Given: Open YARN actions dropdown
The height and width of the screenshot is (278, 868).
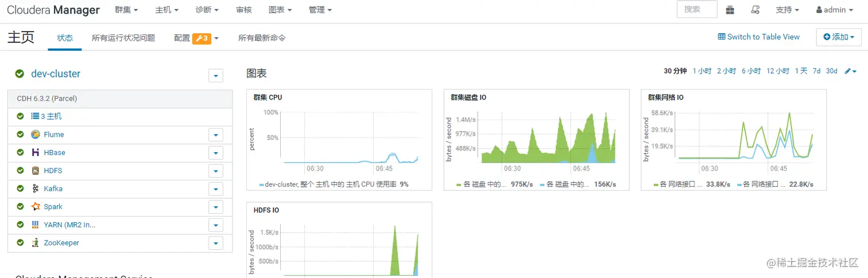Looking at the screenshot, I should click(215, 225).
